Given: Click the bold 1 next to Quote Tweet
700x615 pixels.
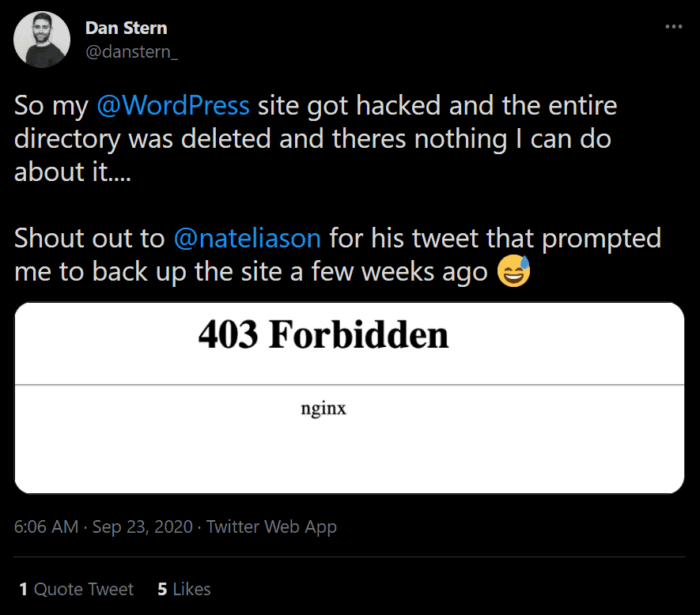Looking at the screenshot, I should (x=23, y=589).
